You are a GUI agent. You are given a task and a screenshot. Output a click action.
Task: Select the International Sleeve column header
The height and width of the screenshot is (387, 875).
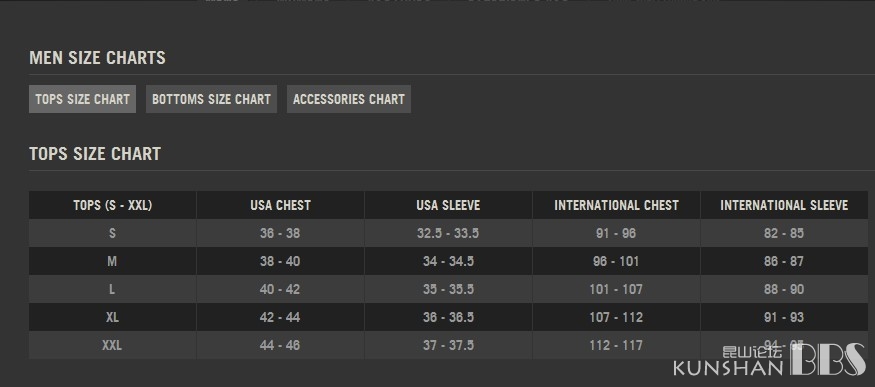(784, 205)
